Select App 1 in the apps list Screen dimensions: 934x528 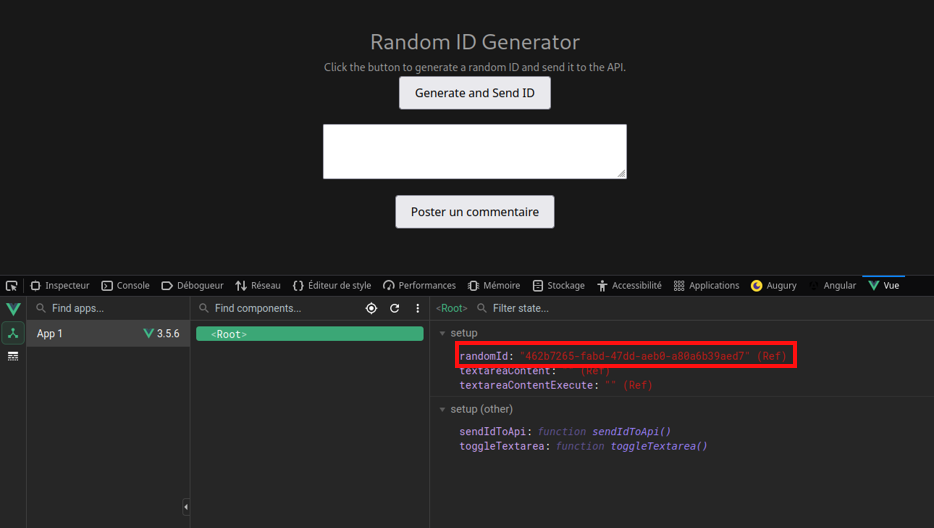coord(108,334)
